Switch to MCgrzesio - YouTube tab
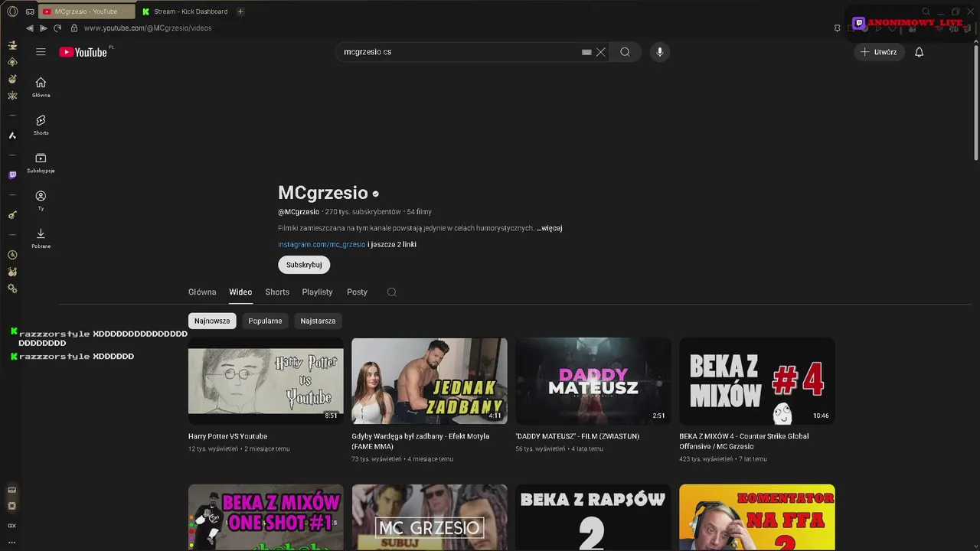 (87, 11)
